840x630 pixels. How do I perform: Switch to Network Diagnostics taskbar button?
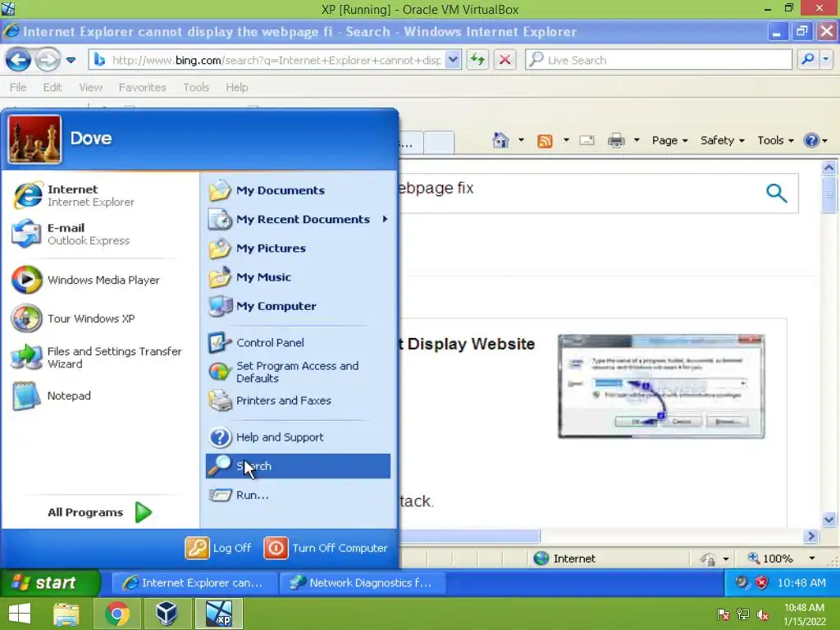pos(363,583)
